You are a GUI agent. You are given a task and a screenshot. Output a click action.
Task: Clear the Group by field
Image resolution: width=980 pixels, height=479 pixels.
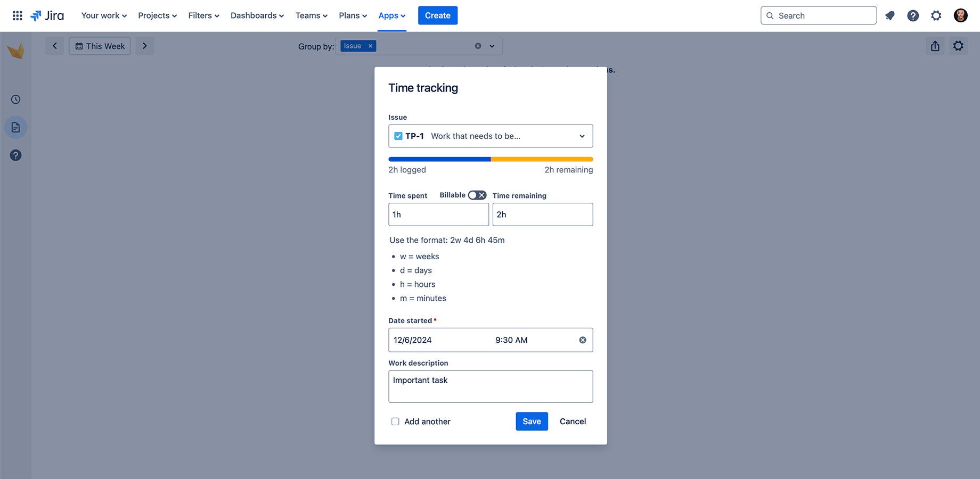(478, 46)
